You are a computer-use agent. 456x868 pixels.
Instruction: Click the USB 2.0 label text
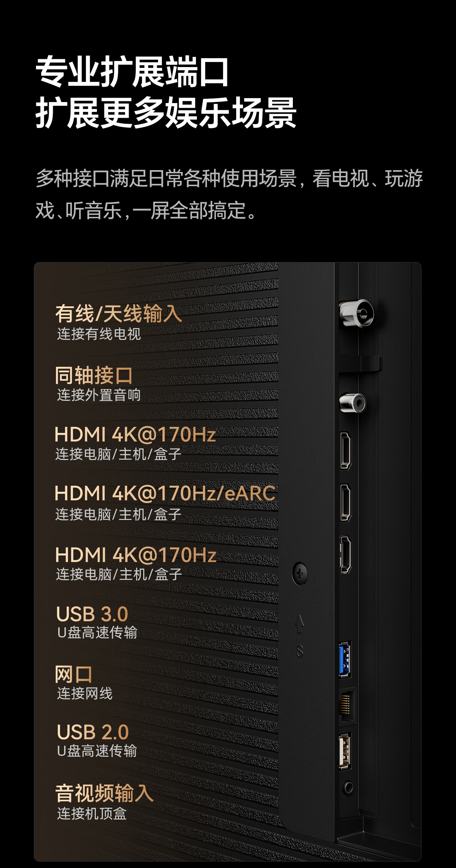pos(93,732)
